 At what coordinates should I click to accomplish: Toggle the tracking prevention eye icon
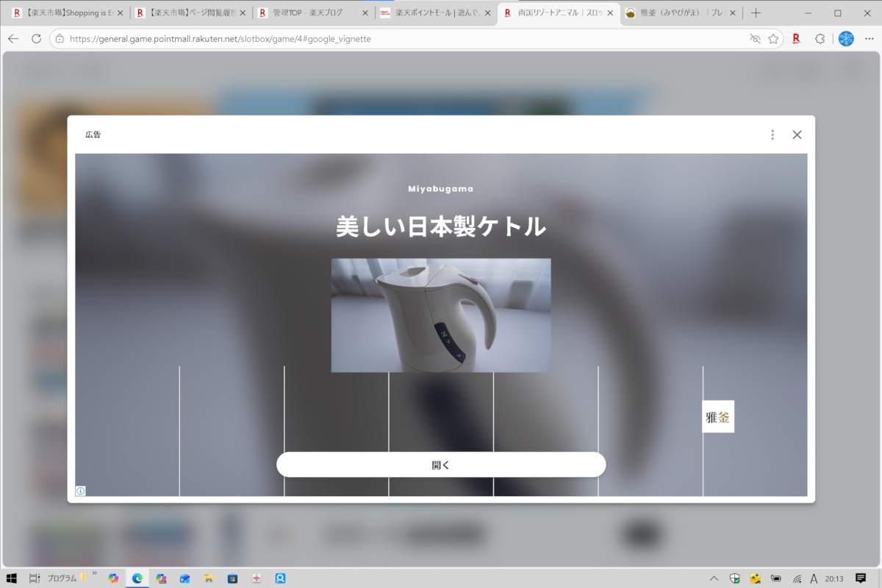pyautogui.click(x=755, y=38)
